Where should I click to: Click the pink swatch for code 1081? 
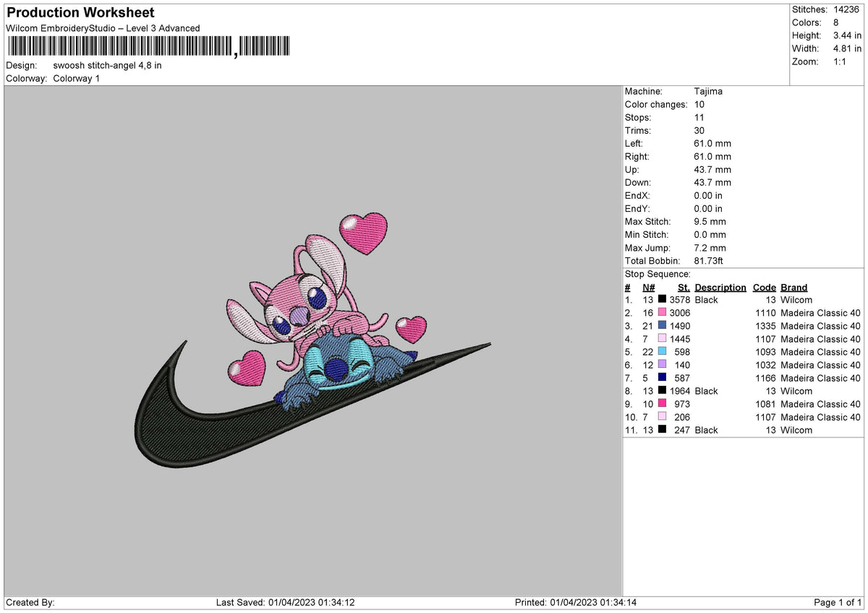tap(663, 404)
